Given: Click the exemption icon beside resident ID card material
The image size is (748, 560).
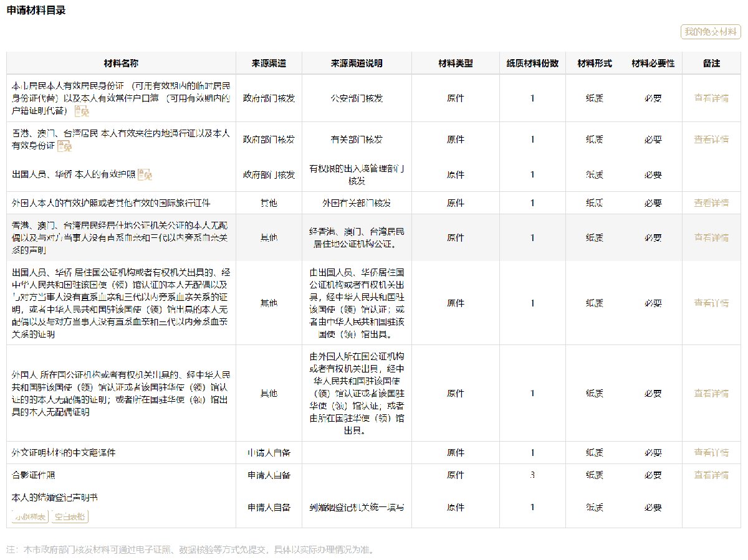Looking at the screenshot, I should click(82, 112).
